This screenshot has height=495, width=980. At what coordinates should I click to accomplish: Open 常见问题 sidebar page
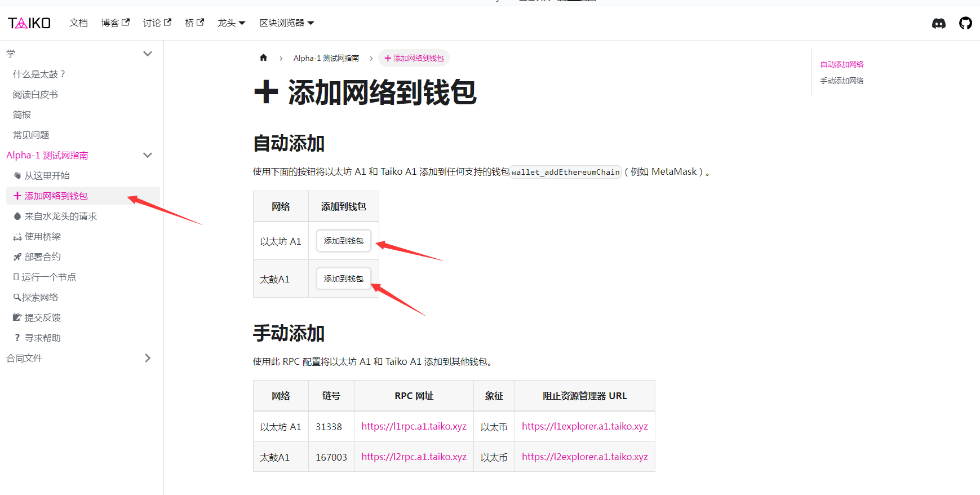31,135
